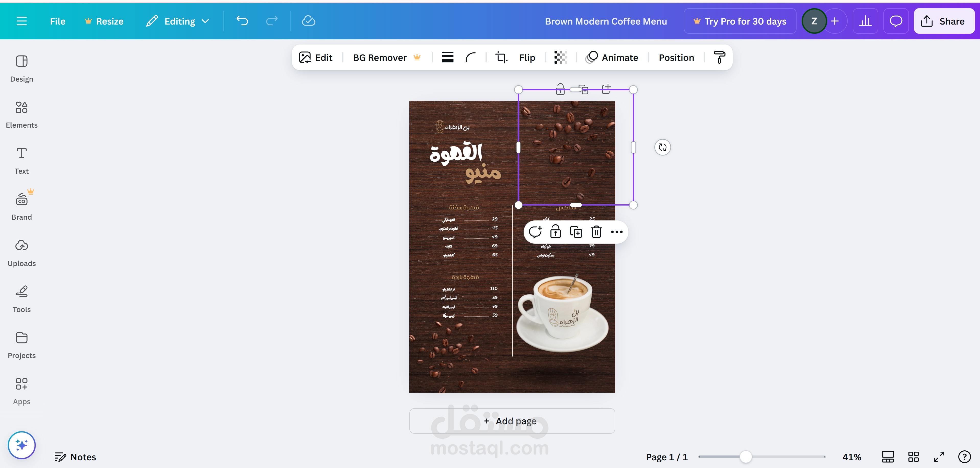This screenshot has height=468, width=980.
Task: Toggle the lock on floating toolbar
Action: click(x=556, y=232)
